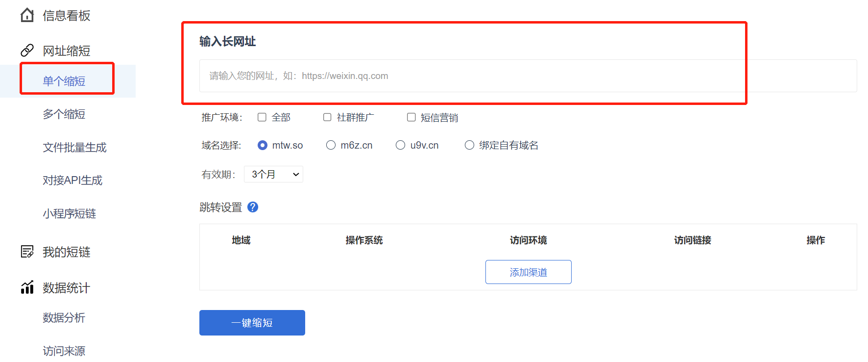This screenshot has height=362, width=868.
Task: Go to 文件批量生成 in the sidebar
Action: (74, 147)
